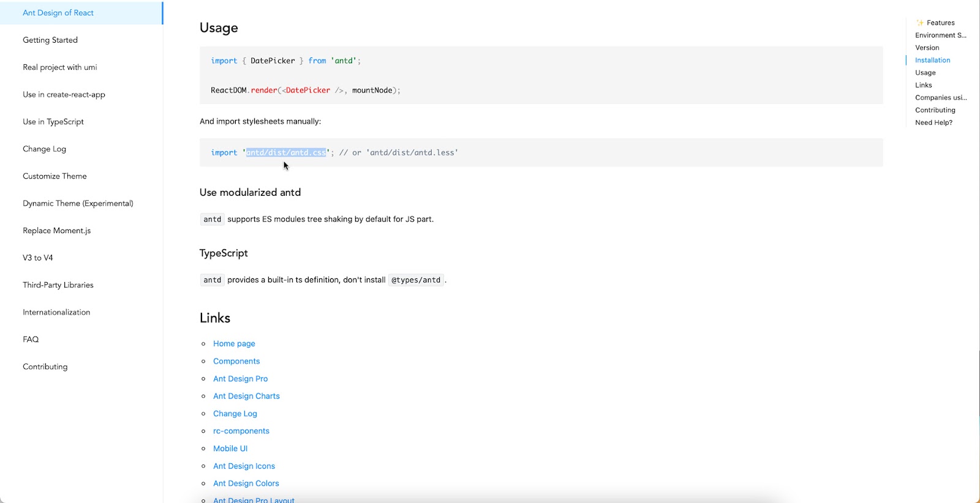The image size is (980, 503).
Task: Click 'provides a built-in ts definition' sentence
Action: pyautogui.click(x=306, y=280)
